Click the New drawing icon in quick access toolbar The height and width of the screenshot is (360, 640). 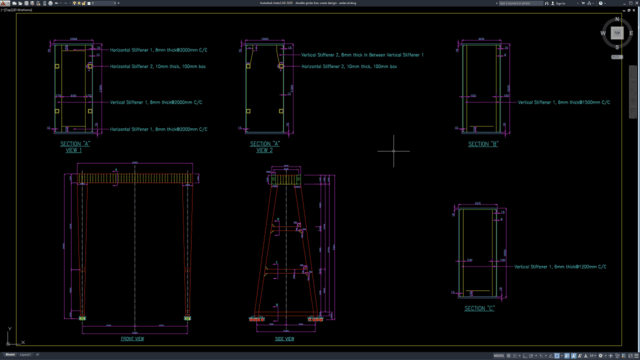click(15, 3)
